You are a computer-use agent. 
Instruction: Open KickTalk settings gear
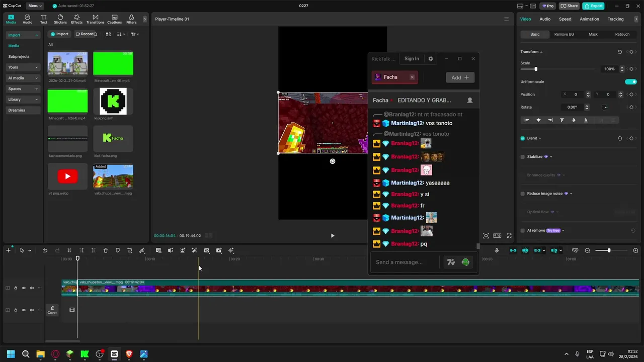coord(431,59)
